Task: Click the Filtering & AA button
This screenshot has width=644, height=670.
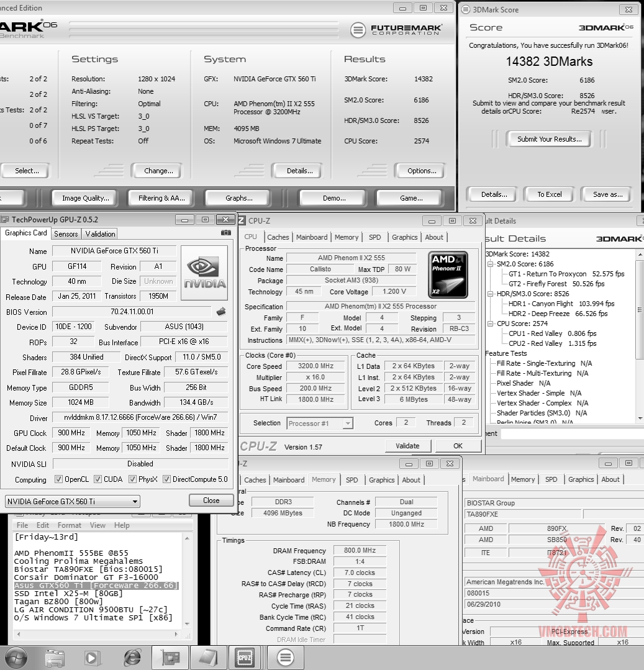Action: [161, 198]
